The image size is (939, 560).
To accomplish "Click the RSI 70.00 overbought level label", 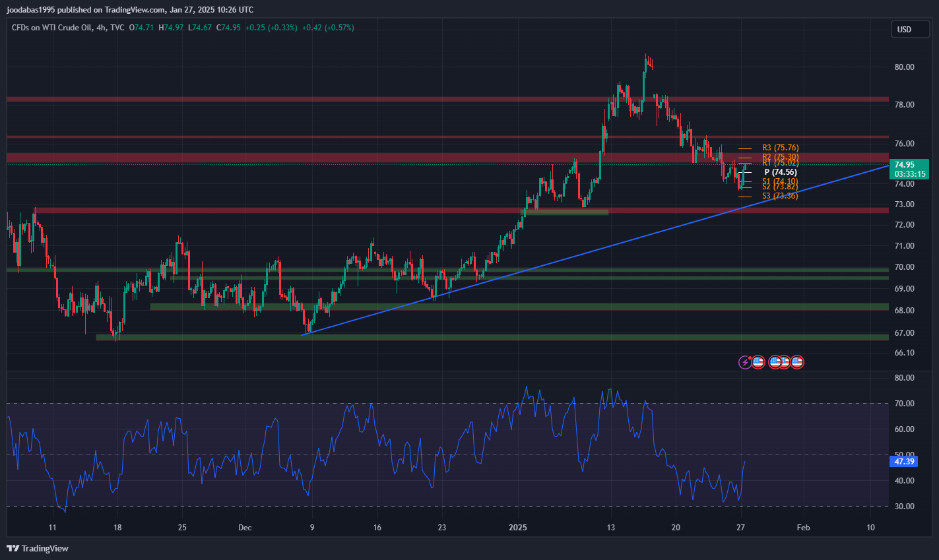I will [x=904, y=403].
